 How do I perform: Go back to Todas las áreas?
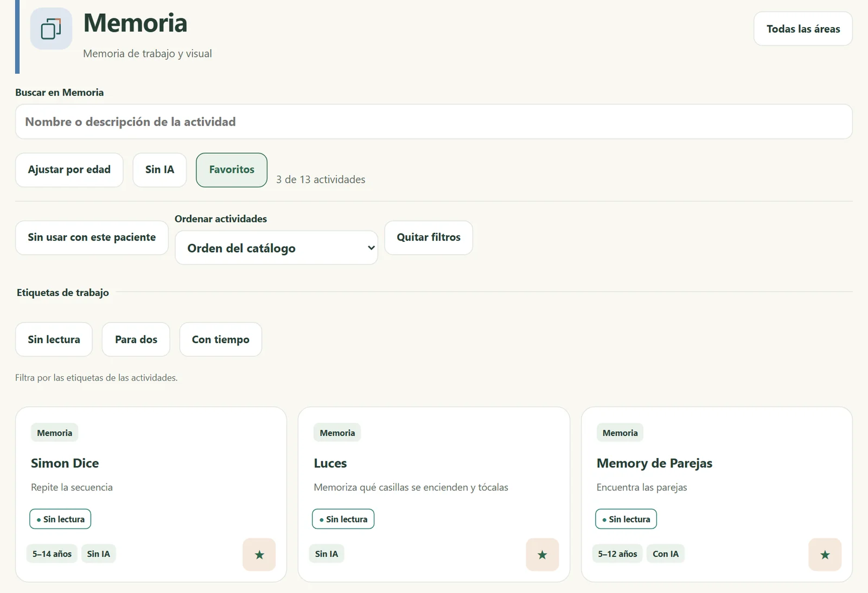(x=803, y=29)
